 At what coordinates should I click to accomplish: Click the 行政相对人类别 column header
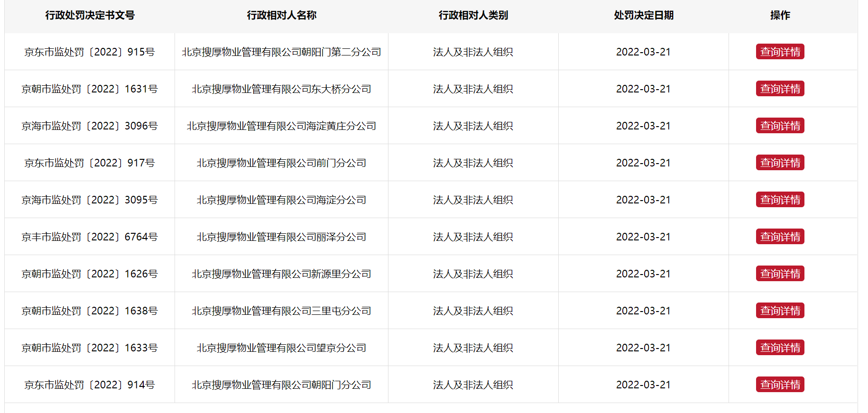click(473, 15)
